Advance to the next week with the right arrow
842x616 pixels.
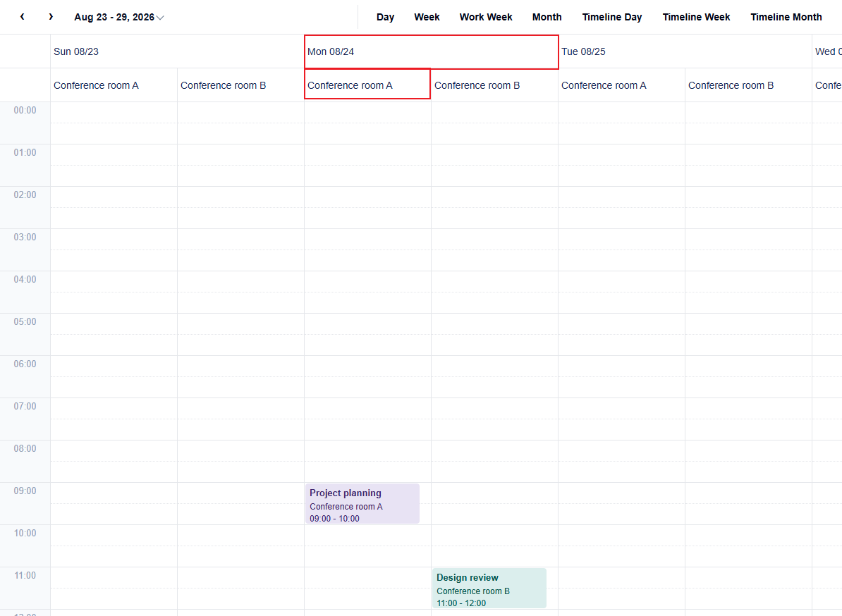(x=51, y=17)
